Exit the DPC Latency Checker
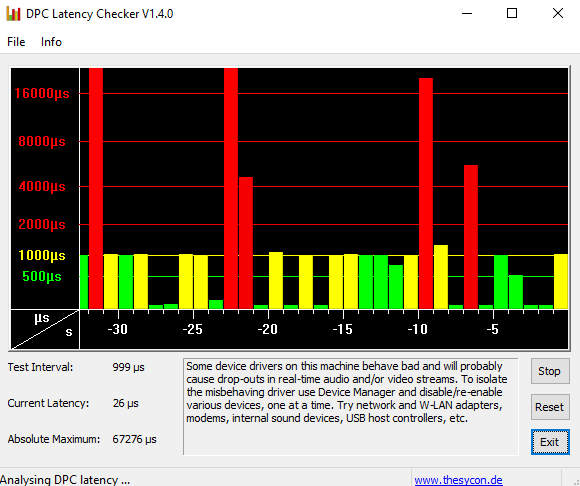 click(x=550, y=442)
